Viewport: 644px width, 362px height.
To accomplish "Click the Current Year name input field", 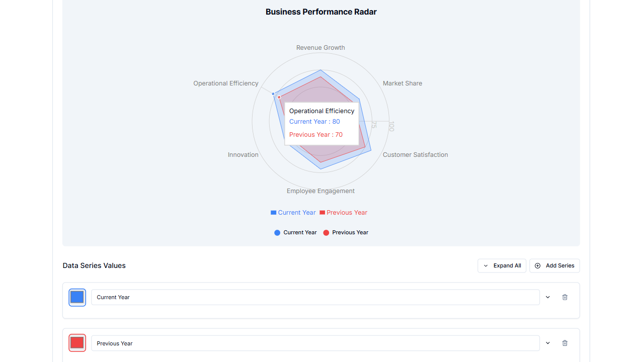I will pos(315,297).
